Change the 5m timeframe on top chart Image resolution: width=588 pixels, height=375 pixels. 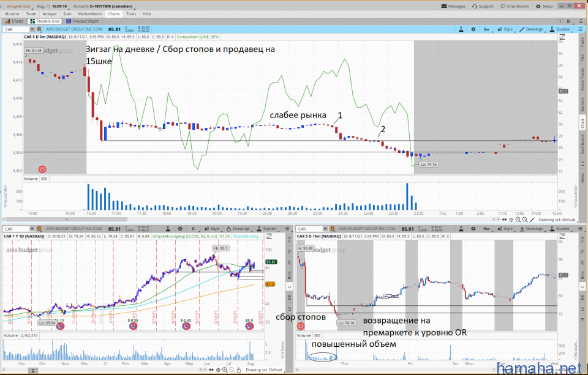(486, 29)
